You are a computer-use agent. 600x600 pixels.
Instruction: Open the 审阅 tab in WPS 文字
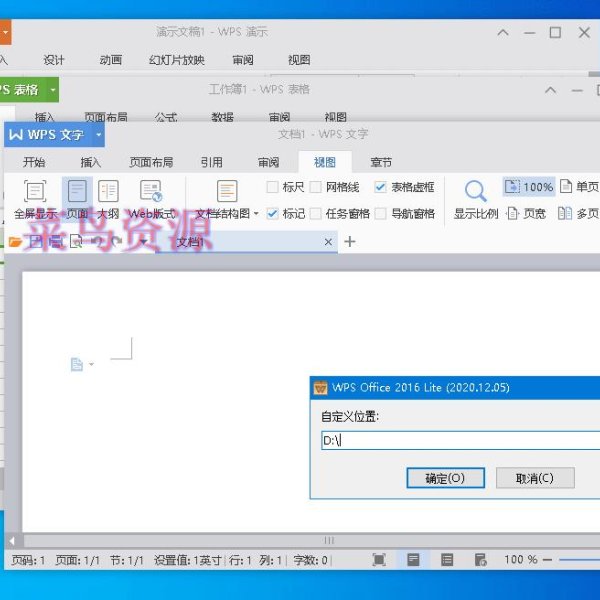coord(268,162)
